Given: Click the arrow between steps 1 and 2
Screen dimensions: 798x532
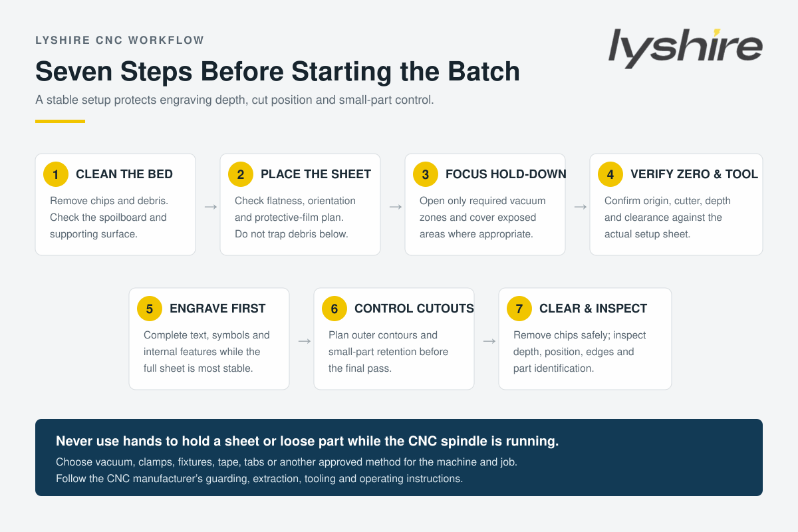Looking at the screenshot, I should [211, 207].
